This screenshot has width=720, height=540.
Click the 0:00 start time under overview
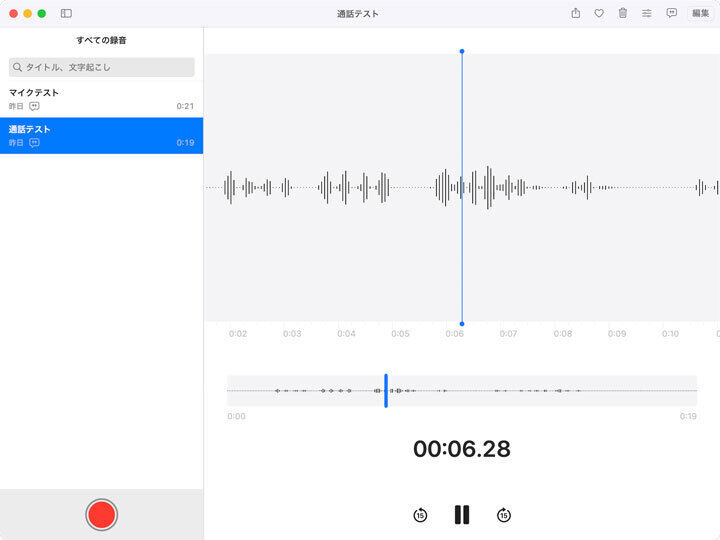coord(236,416)
